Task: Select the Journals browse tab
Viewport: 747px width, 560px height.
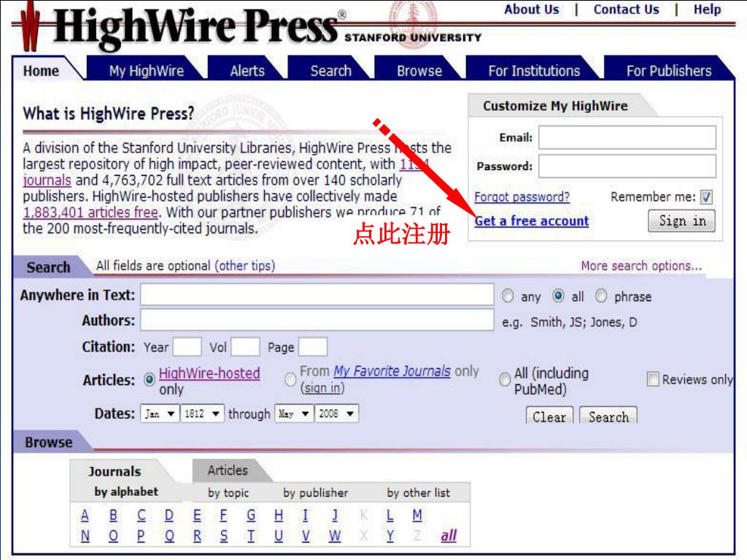Action: pos(115,472)
